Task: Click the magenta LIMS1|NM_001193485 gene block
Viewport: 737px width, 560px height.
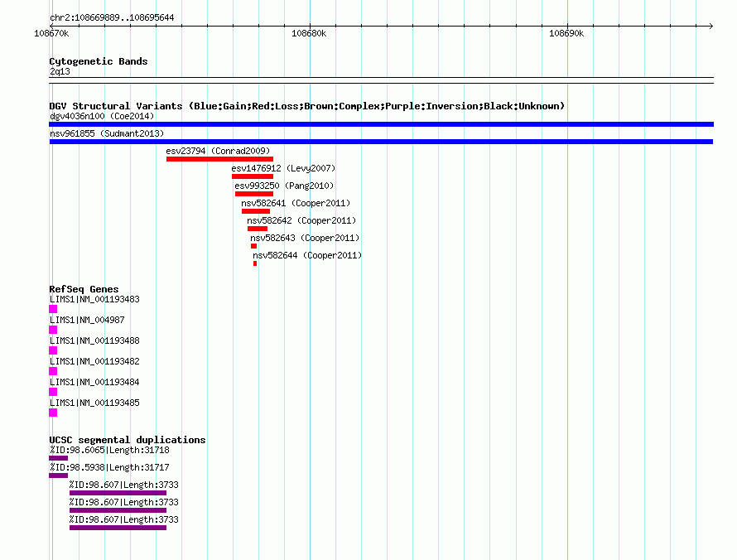Action: point(53,413)
